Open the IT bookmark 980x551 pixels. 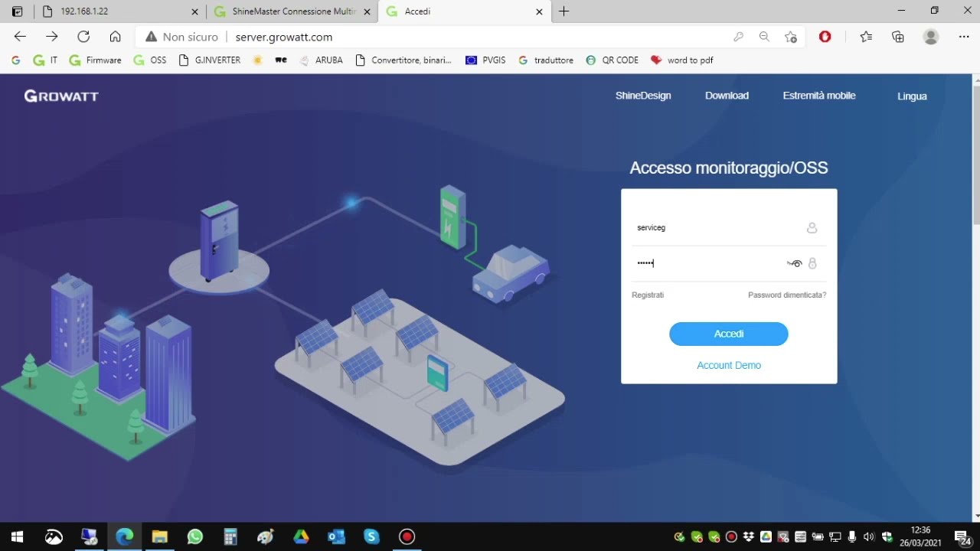(x=45, y=60)
